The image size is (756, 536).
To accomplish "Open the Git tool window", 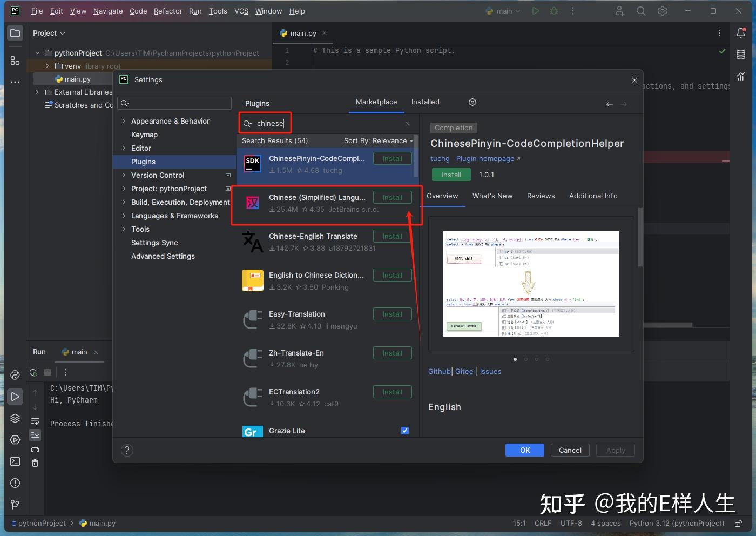I will click(x=15, y=504).
